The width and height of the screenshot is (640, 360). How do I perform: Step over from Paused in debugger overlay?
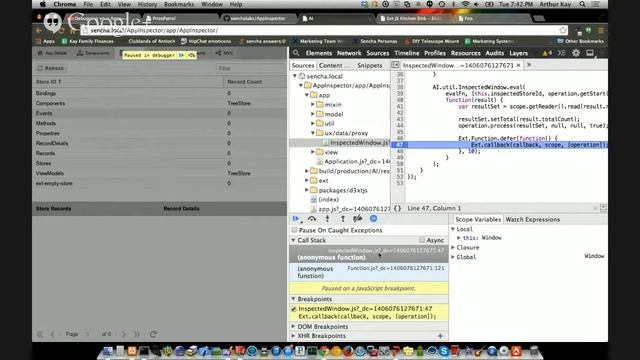click(x=191, y=55)
